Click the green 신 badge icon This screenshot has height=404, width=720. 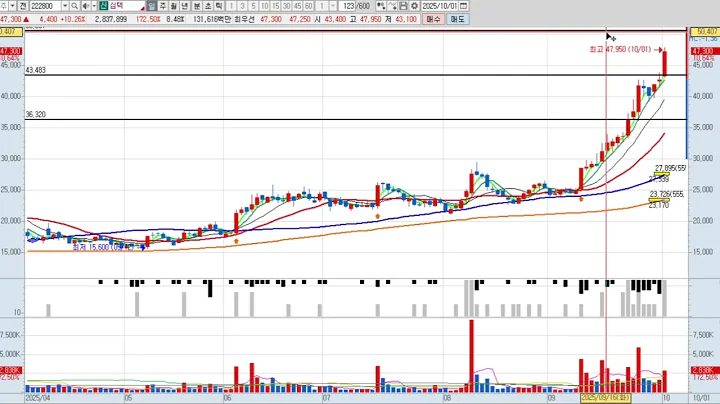(x=103, y=6)
